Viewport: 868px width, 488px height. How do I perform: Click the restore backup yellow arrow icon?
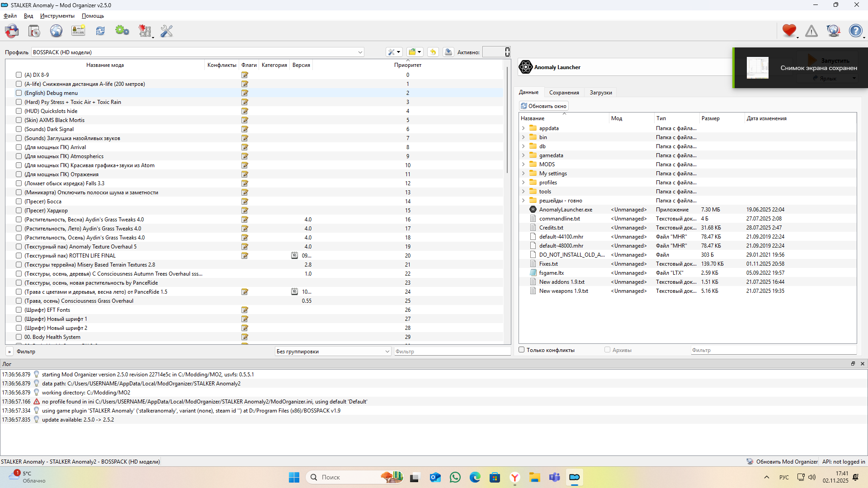(433, 52)
